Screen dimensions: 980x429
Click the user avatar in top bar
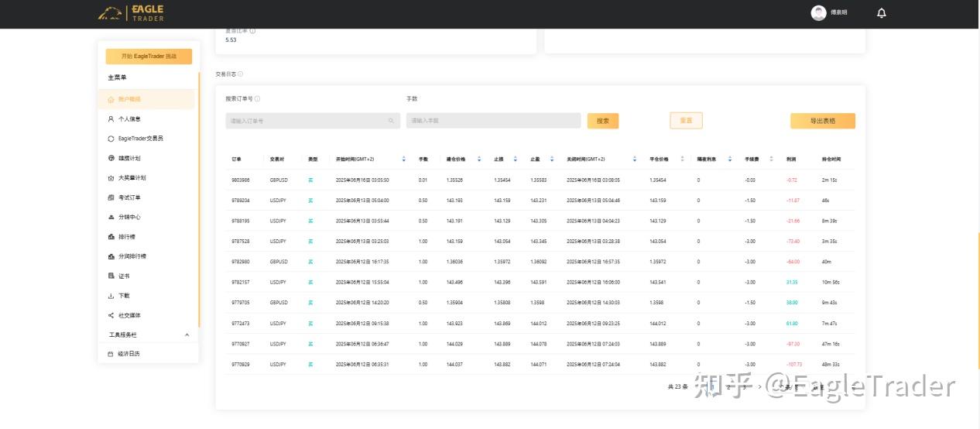818,13
